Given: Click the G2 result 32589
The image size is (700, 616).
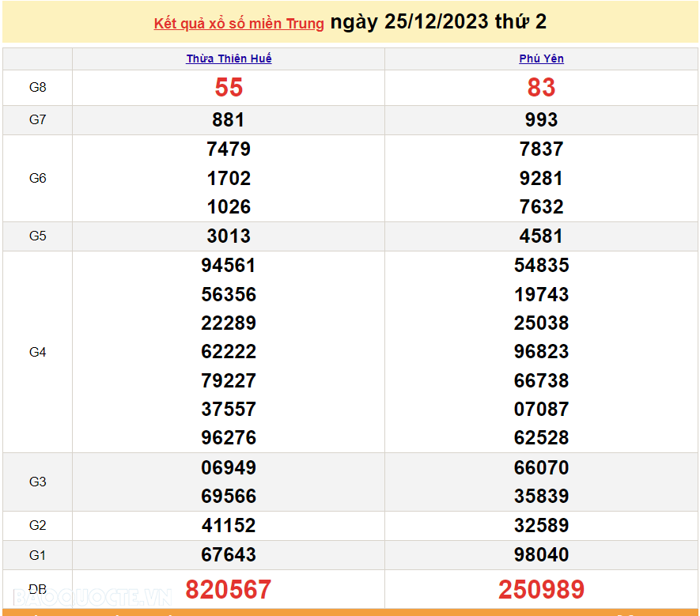Looking at the screenshot, I should [x=541, y=526].
